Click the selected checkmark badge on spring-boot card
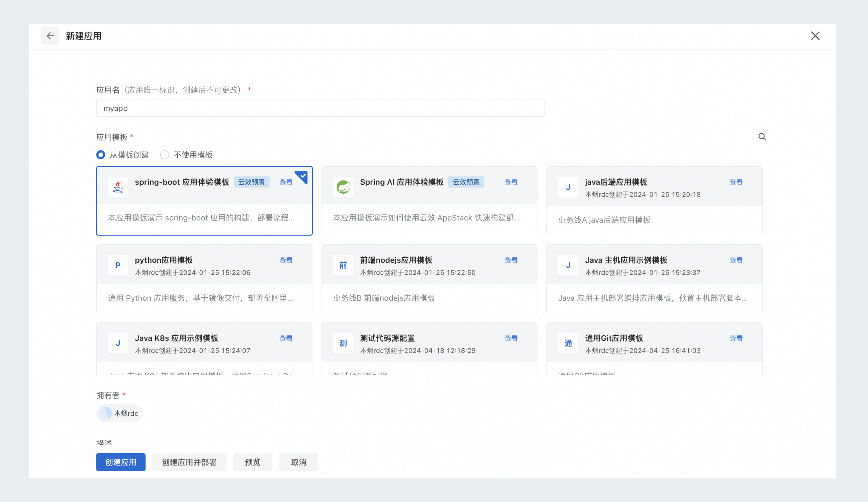 302,177
